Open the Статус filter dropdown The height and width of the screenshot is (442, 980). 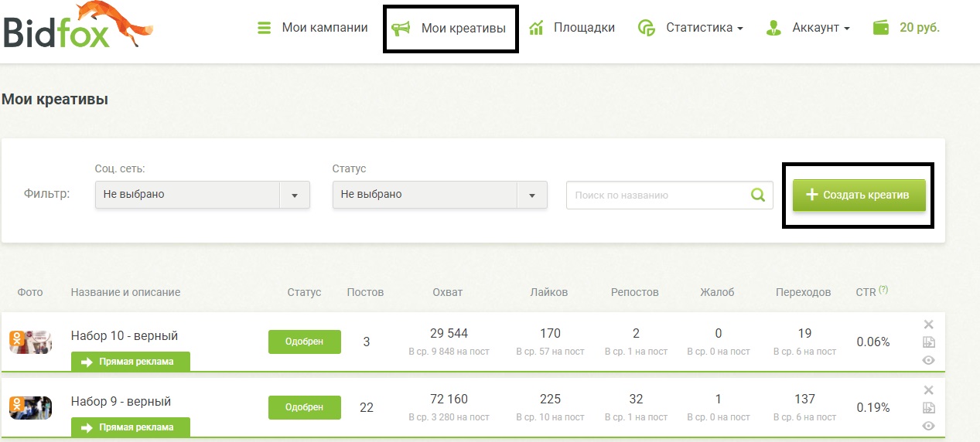440,195
